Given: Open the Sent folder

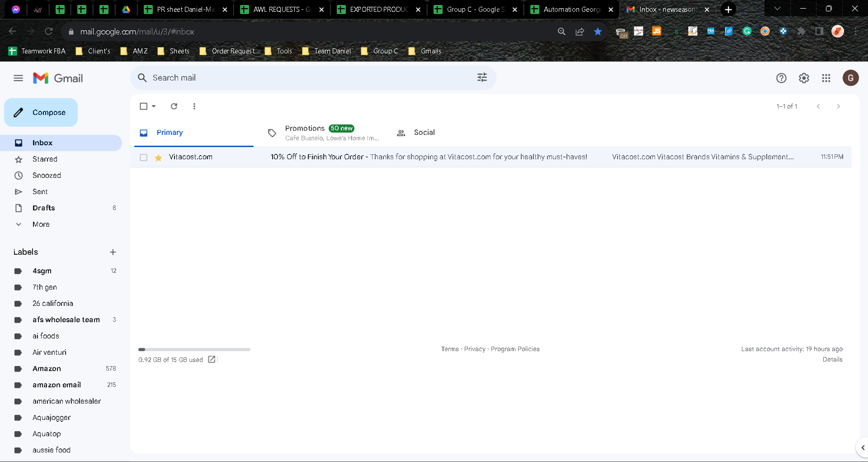Looking at the screenshot, I should (61, 192).
